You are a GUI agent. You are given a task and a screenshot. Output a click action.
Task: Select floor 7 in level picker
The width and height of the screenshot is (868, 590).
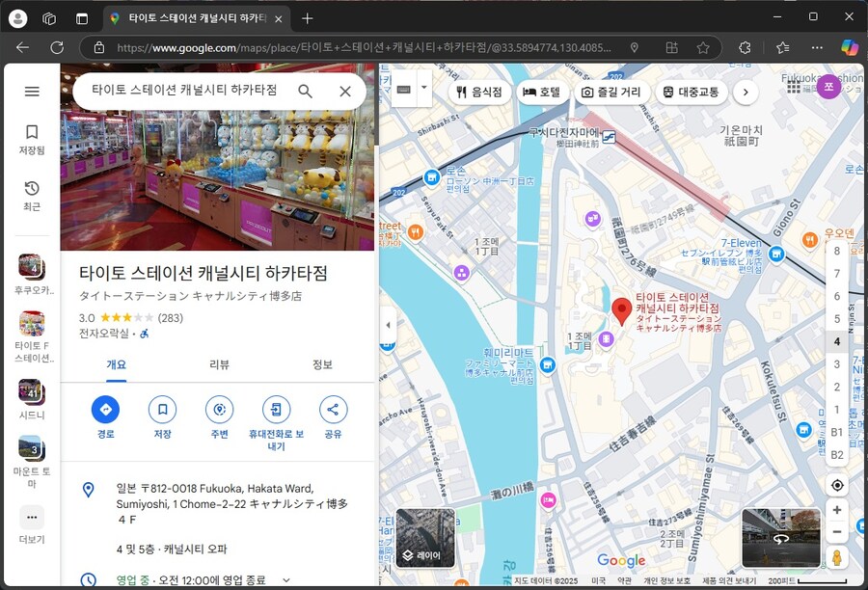click(x=837, y=274)
